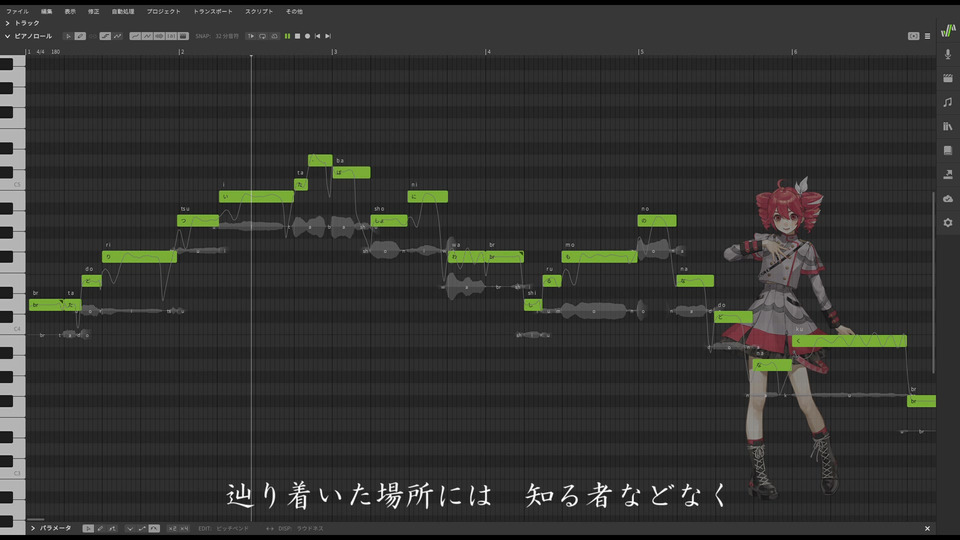Click the Synthesizer V logo icon

tap(948, 30)
